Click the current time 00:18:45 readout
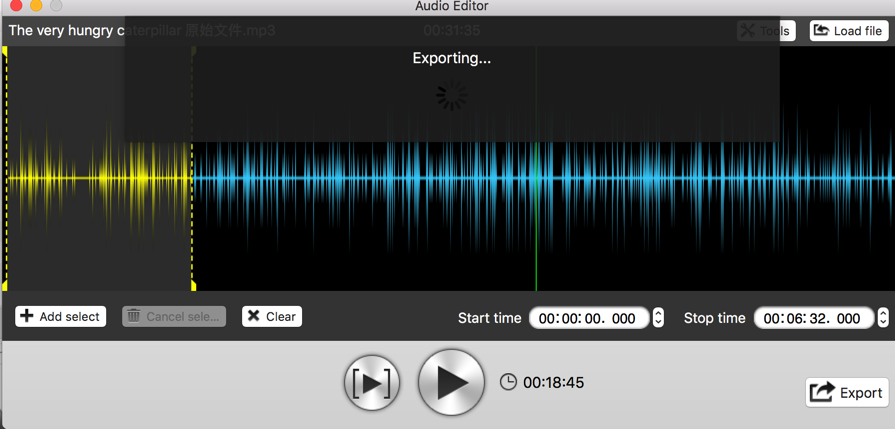 [x=554, y=382]
